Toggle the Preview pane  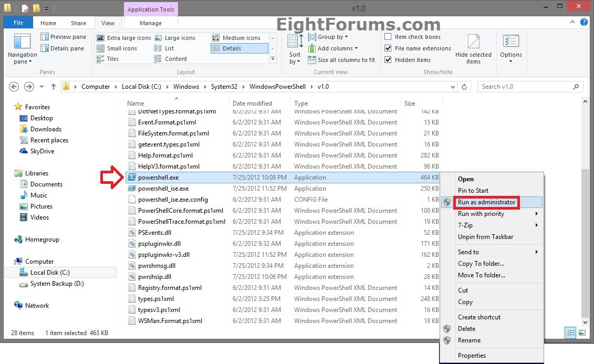click(63, 37)
